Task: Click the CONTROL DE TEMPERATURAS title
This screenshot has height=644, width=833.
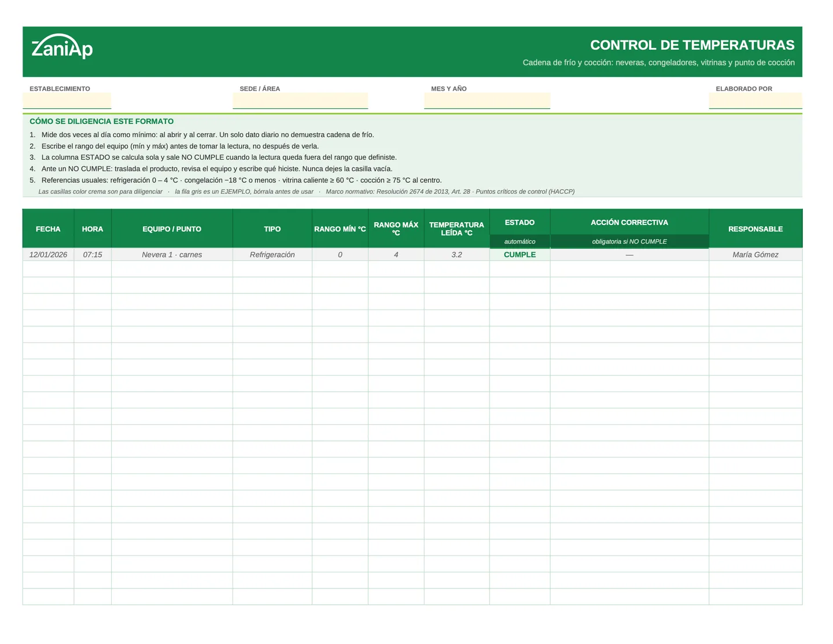Action: click(692, 45)
